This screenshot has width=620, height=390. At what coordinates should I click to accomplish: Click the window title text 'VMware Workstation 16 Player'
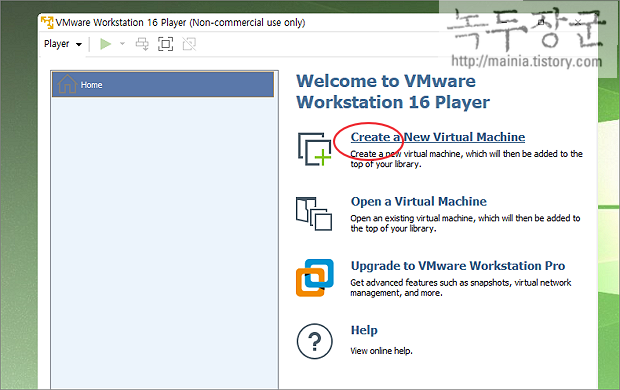(180, 23)
